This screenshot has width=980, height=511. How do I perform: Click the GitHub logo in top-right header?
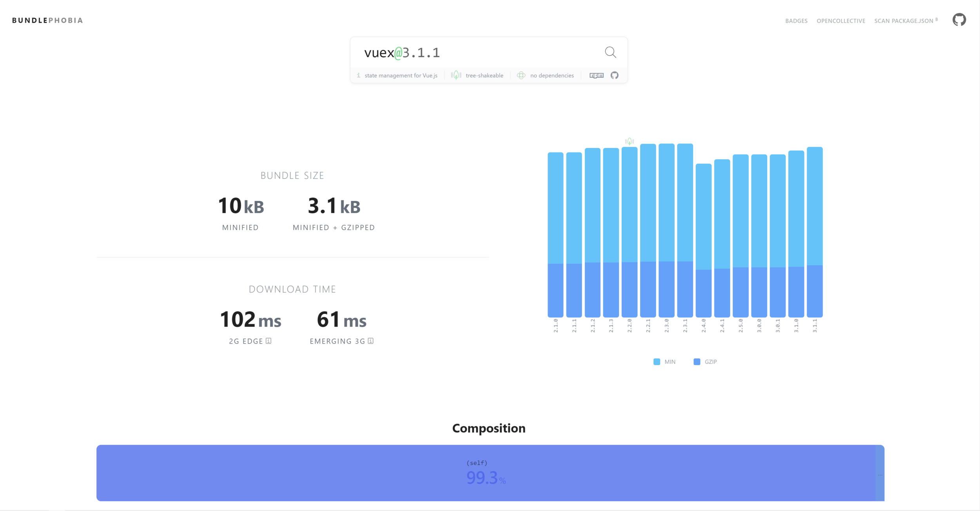[x=959, y=20]
